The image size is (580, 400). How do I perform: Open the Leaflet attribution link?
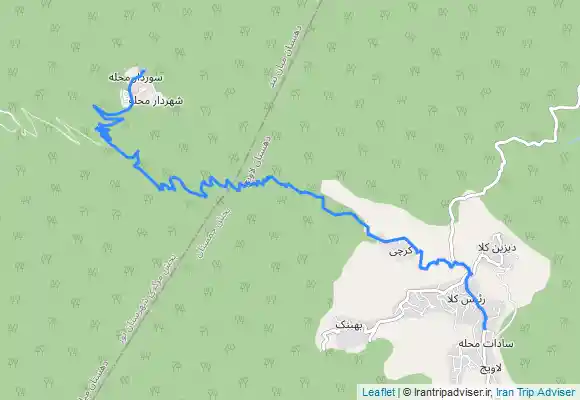coord(378,392)
